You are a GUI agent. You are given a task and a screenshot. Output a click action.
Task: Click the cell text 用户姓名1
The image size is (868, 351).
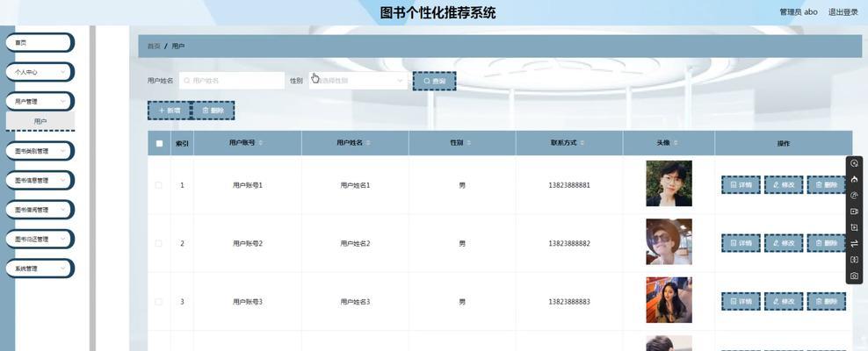tap(355, 185)
